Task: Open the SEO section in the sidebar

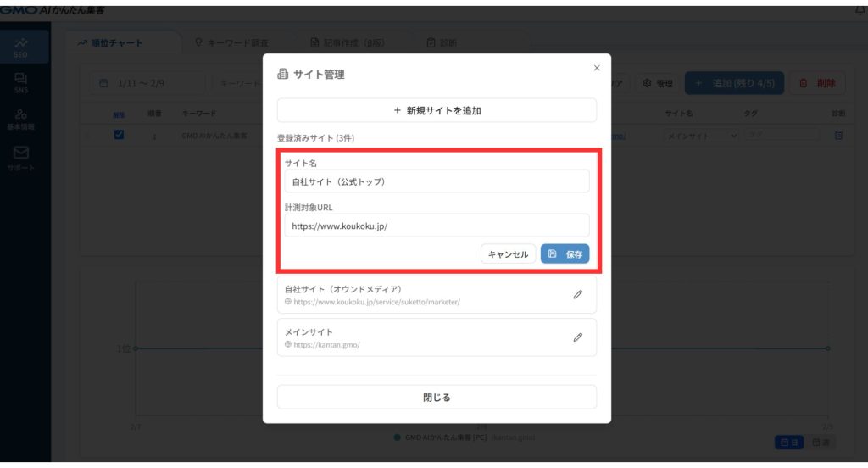Action: pyautogui.click(x=20, y=47)
